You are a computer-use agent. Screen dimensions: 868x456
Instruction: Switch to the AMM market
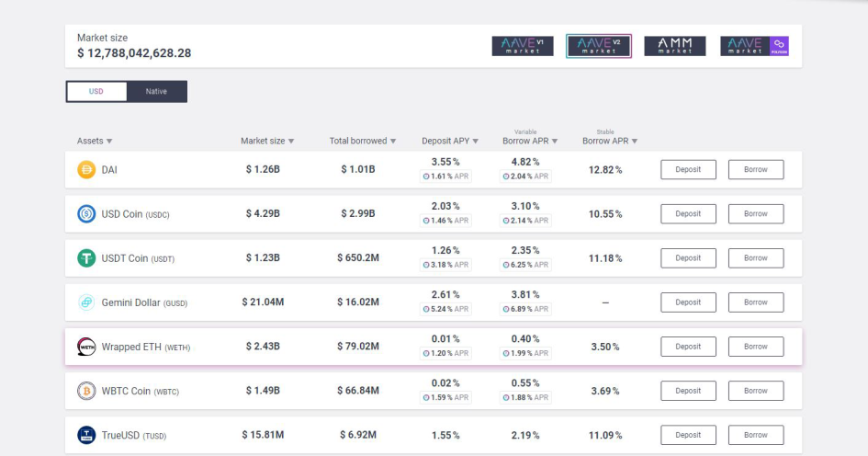675,46
